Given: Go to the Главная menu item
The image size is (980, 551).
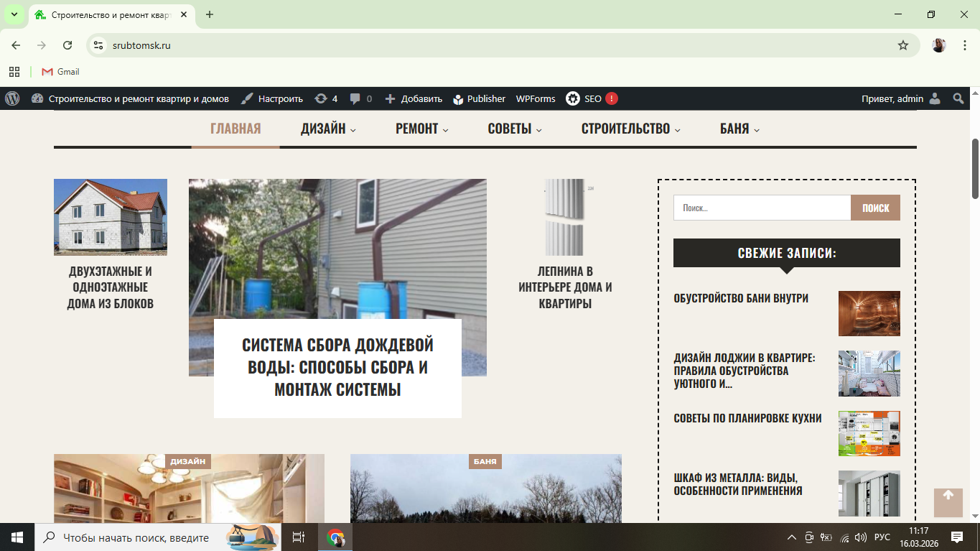Looking at the screenshot, I should pyautogui.click(x=235, y=129).
